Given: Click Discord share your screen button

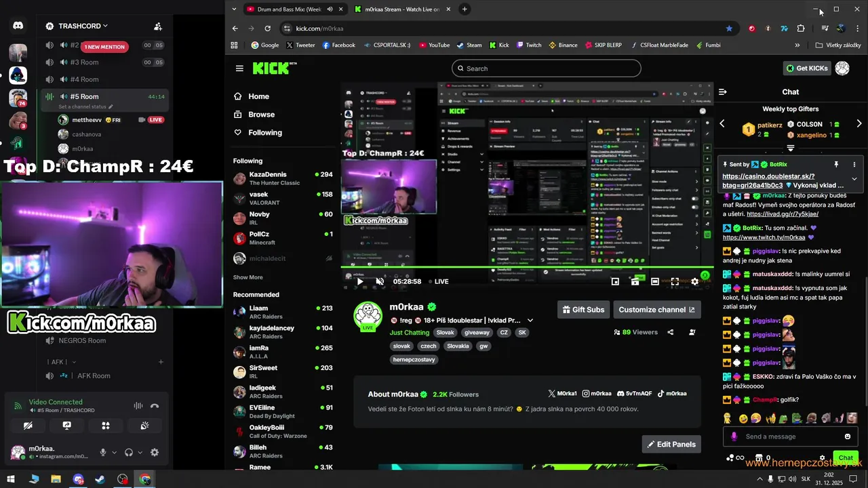Looking at the screenshot, I should tap(66, 426).
